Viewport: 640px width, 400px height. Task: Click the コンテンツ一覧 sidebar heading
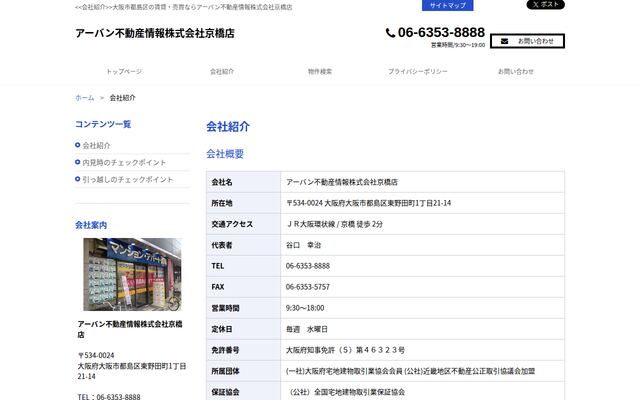tap(103, 124)
